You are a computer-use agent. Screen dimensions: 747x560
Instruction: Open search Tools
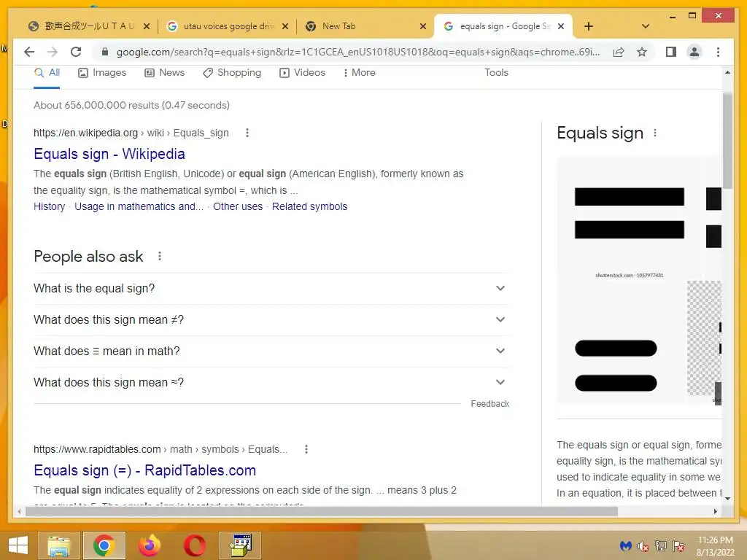coord(496,73)
